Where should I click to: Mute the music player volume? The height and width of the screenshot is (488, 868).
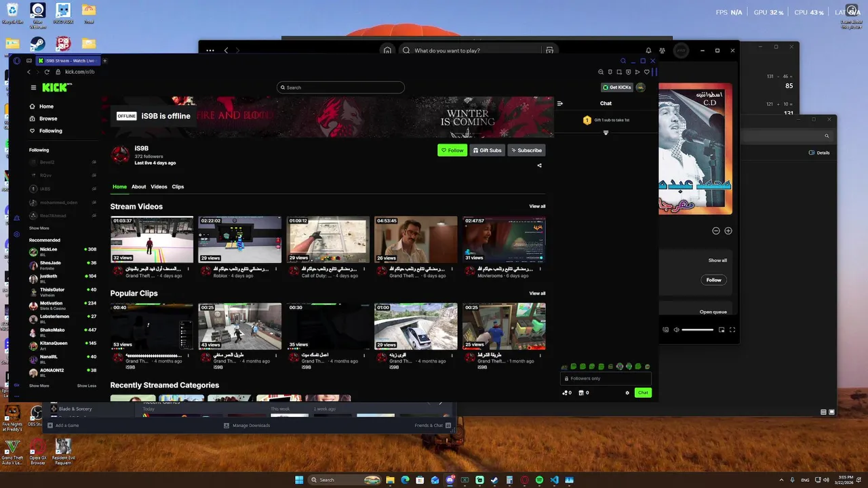coord(676,329)
